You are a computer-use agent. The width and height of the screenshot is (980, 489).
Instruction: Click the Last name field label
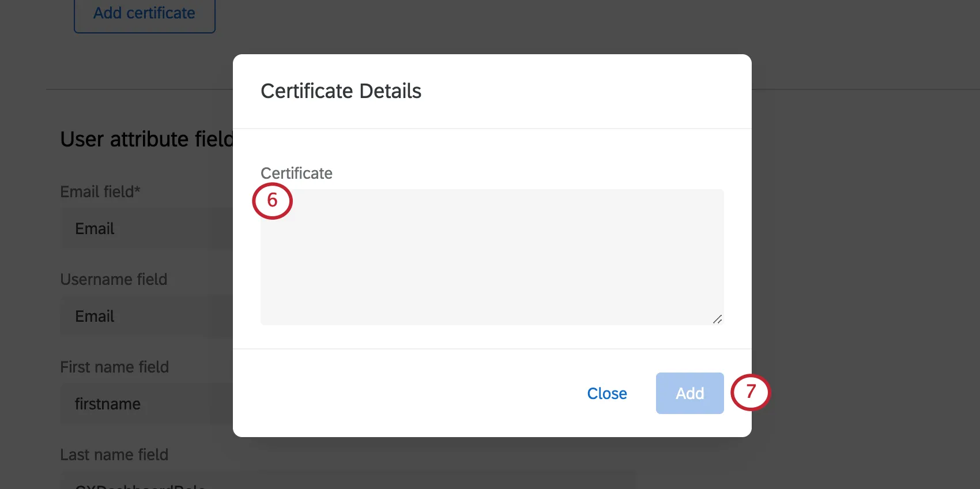114,454
